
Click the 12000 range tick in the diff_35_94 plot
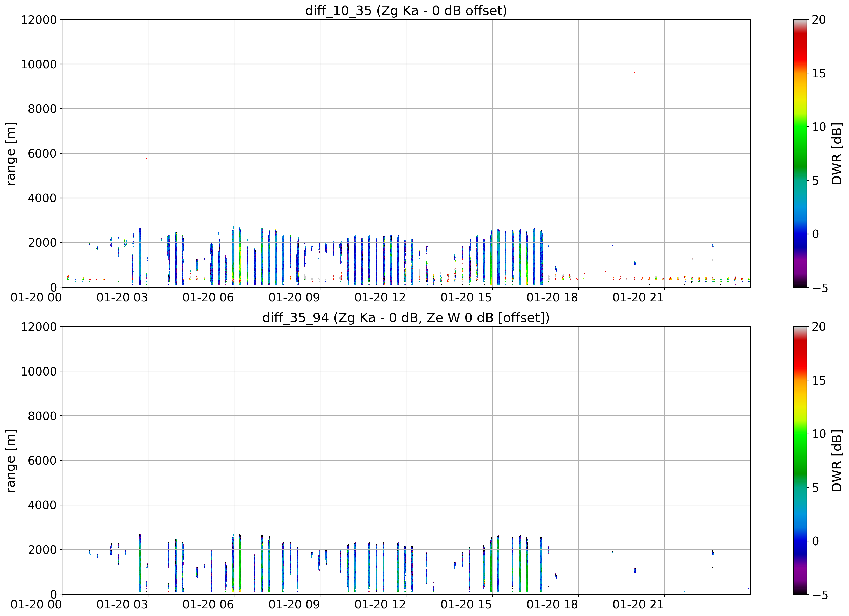point(39,327)
